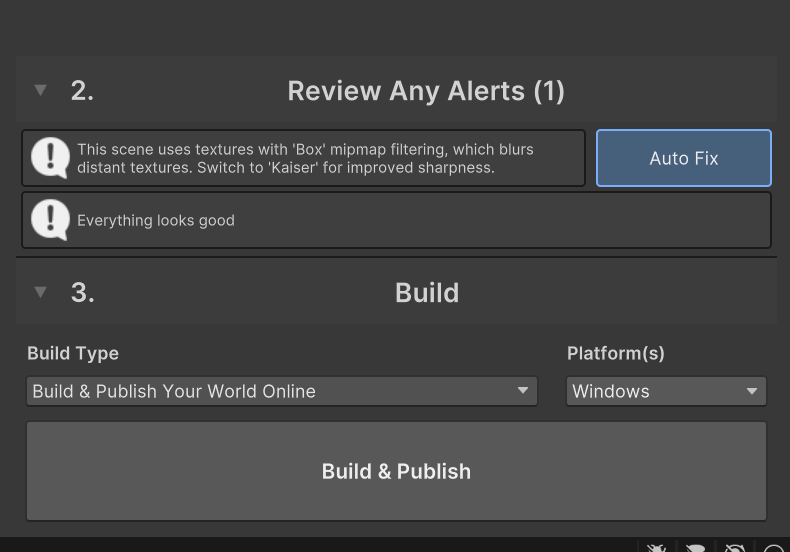Open the Build Type dropdown
This screenshot has width=790, height=552.
[x=282, y=391]
